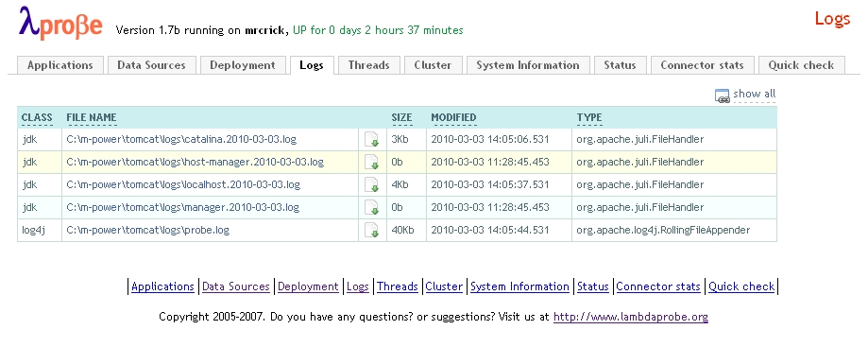The width and height of the screenshot is (868, 347).
Task: Download the host-manager.2010-03-03.log file icon
Action: click(x=371, y=162)
